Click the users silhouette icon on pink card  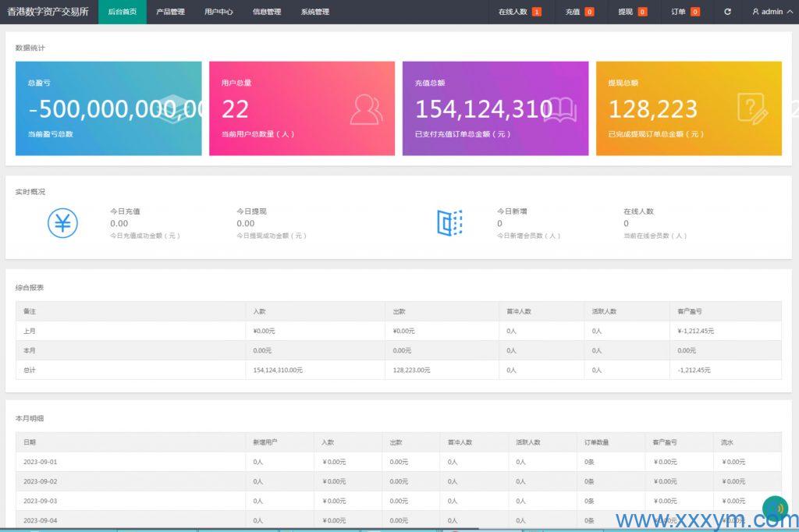[x=366, y=109]
